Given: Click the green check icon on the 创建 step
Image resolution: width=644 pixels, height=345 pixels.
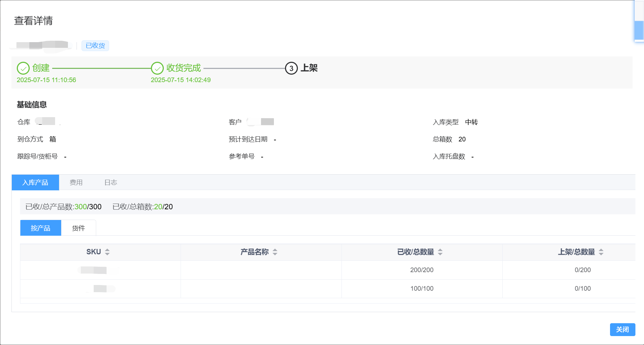Looking at the screenshot, I should click(23, 68).
